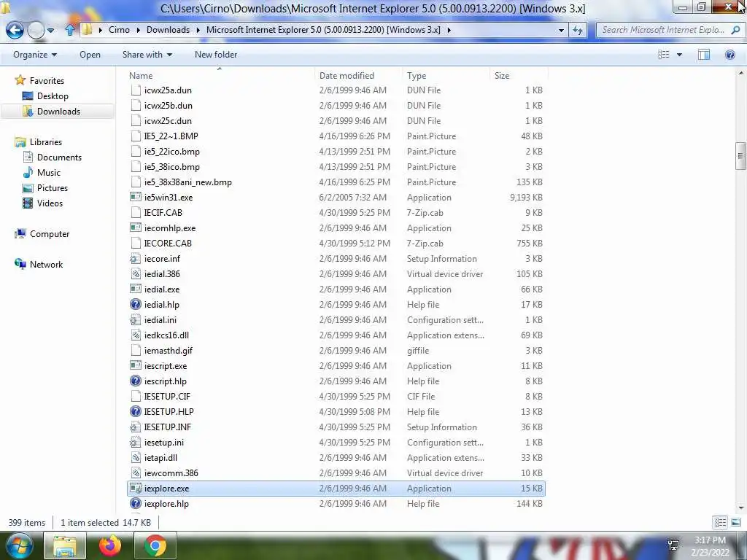
Task: Select Libraries in the navigation pane
Action: (46, 142)
